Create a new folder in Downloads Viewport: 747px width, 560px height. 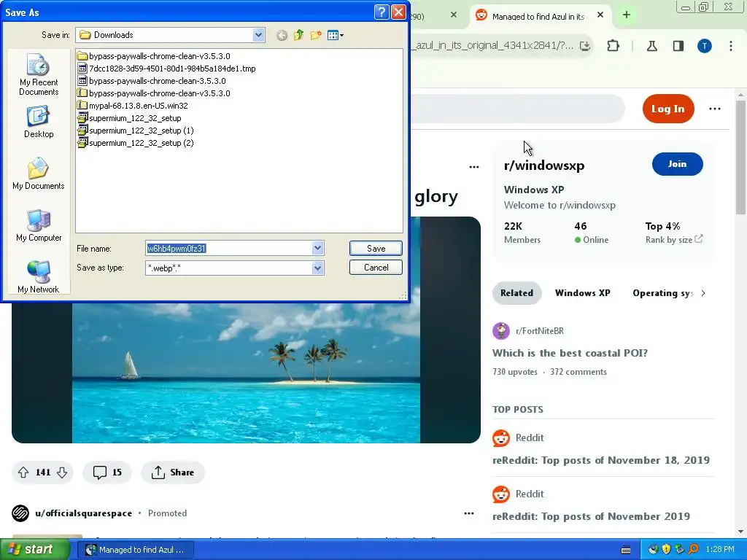click(x=315, y=35)
